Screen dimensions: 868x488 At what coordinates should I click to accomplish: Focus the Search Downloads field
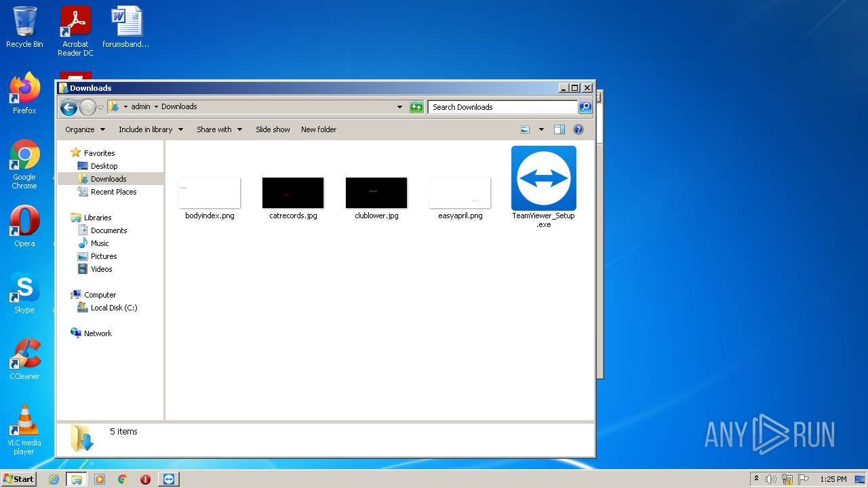click(x=502, y=107)
